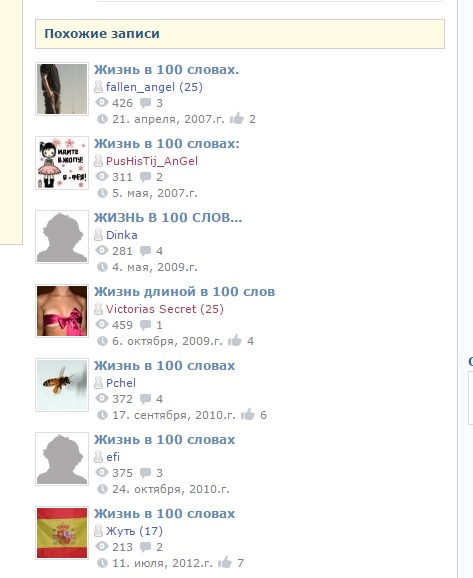Click comment bubble icon on Dinka's post

pyautogui.click(x=146, y=251)
